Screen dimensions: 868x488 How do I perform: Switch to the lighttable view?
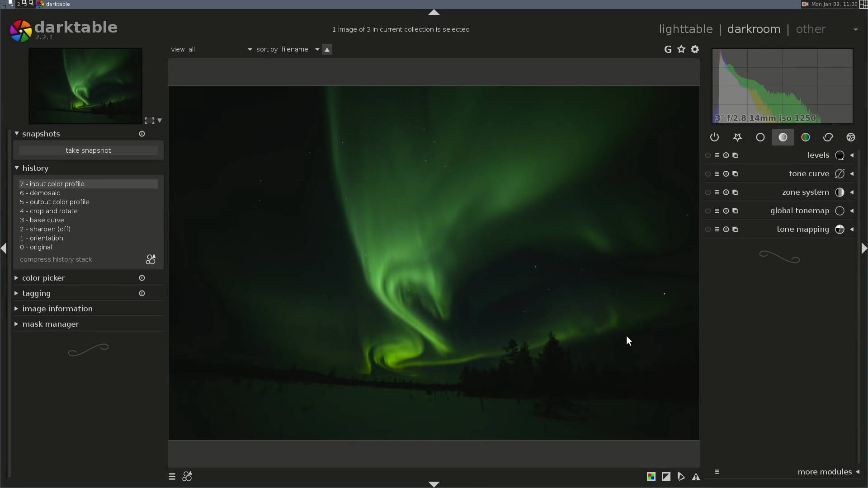click(685, 29)
